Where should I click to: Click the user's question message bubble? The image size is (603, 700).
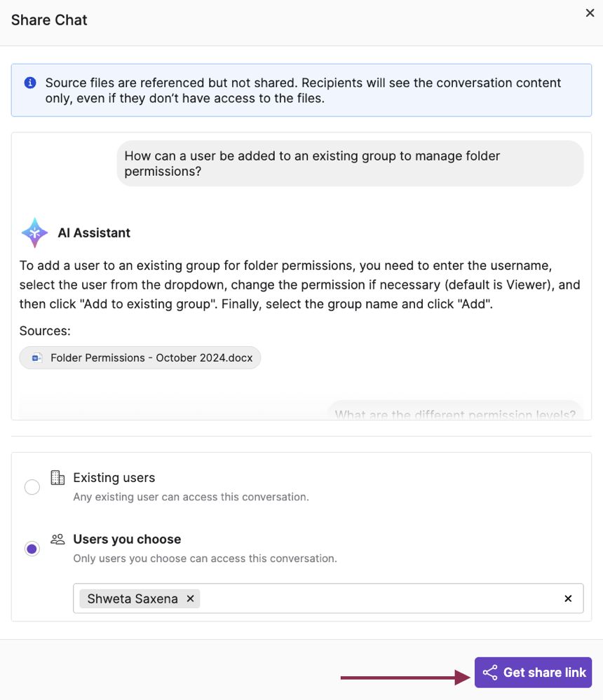pyautogui.click(x=349, y=163)
